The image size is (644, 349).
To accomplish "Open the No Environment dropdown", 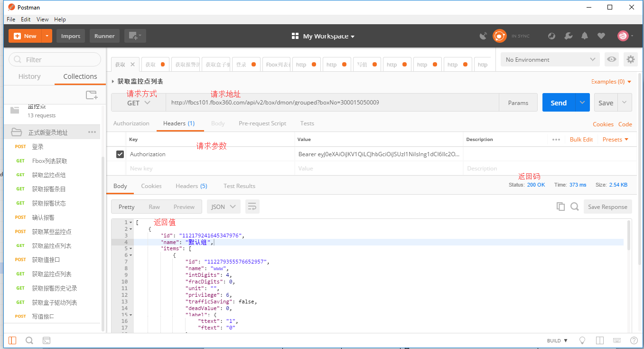I will tap(551, 59).
